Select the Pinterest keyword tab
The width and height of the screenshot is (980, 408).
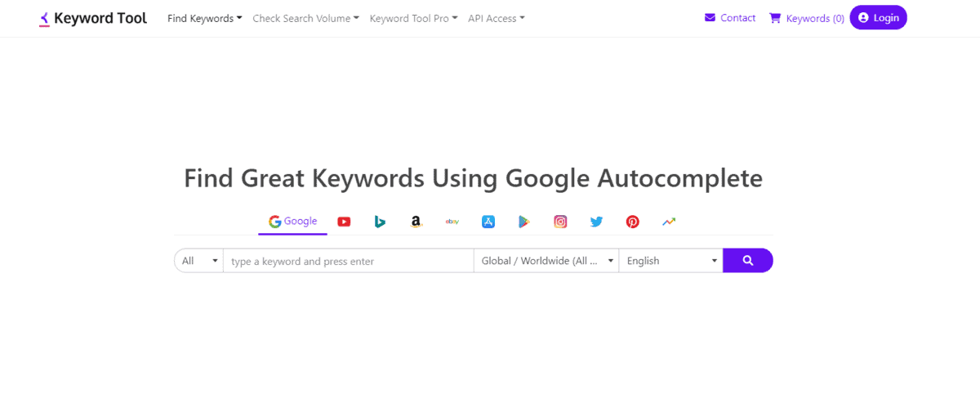coord(633,222)
